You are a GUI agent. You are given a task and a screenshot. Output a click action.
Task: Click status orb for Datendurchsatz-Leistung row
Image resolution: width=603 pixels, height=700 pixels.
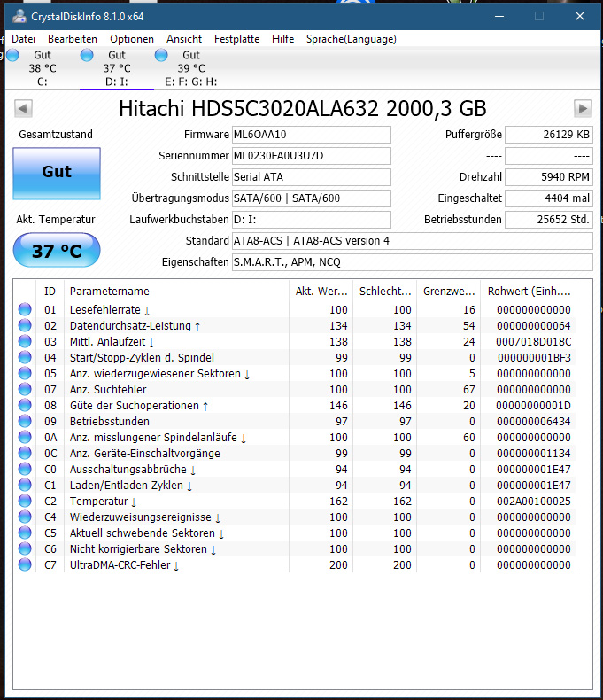click(x=25, y=325)
